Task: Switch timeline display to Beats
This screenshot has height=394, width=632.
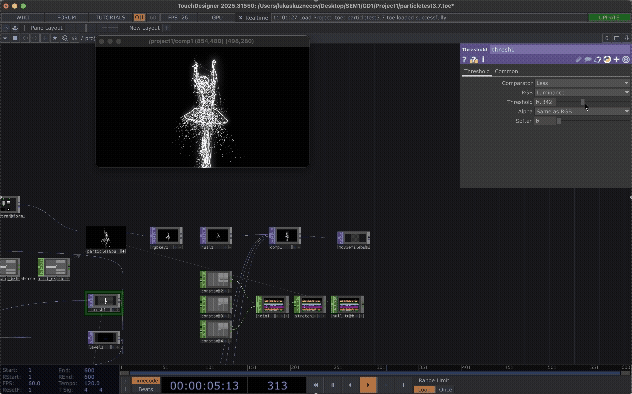Action: click(146, 389)
